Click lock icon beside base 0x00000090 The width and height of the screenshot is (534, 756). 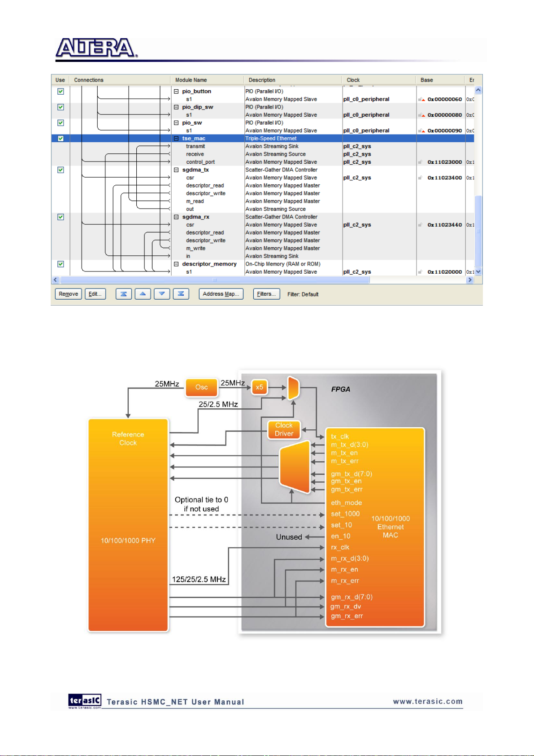pos(421,131)
